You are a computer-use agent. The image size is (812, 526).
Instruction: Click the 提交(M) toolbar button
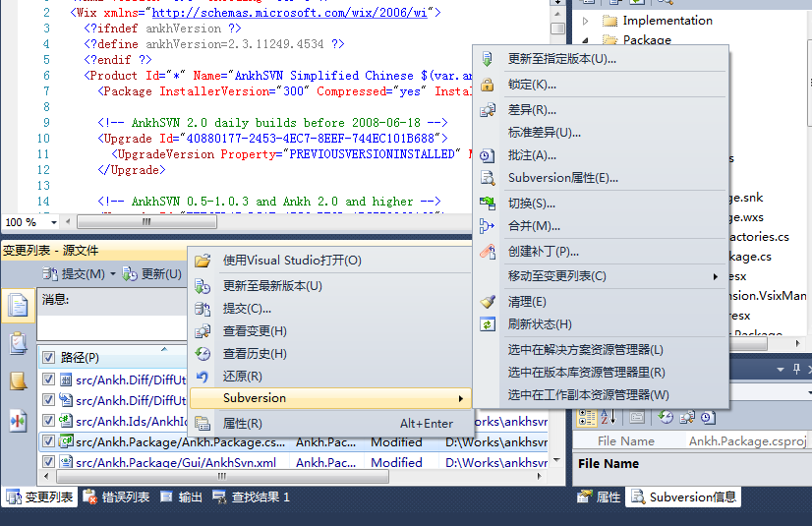click(74, 274)
